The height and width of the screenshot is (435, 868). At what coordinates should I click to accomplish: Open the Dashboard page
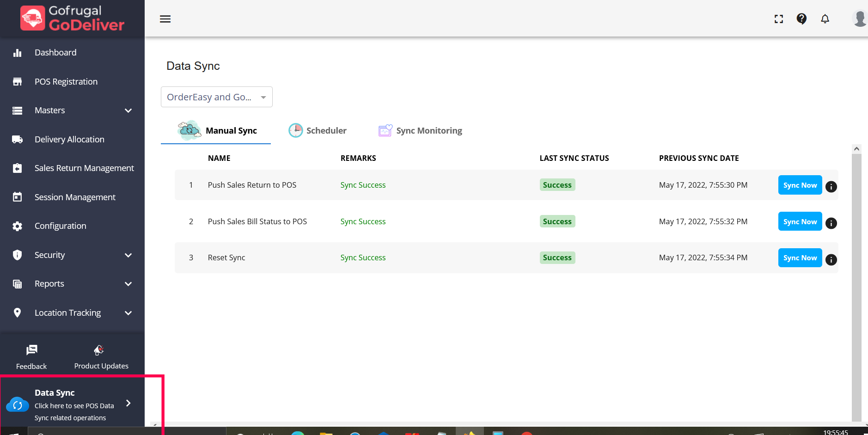[x=55, y=53]
